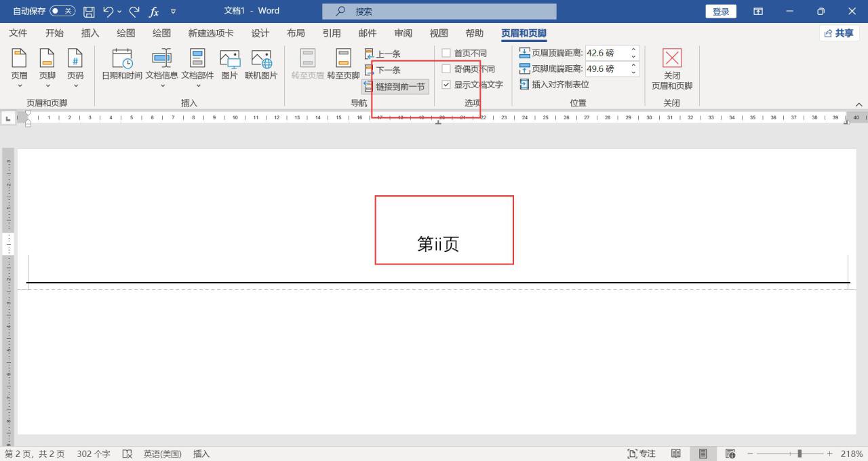Zoom out with the minus button
This screenshot has width=868, height=461.
tap(750, 454)
